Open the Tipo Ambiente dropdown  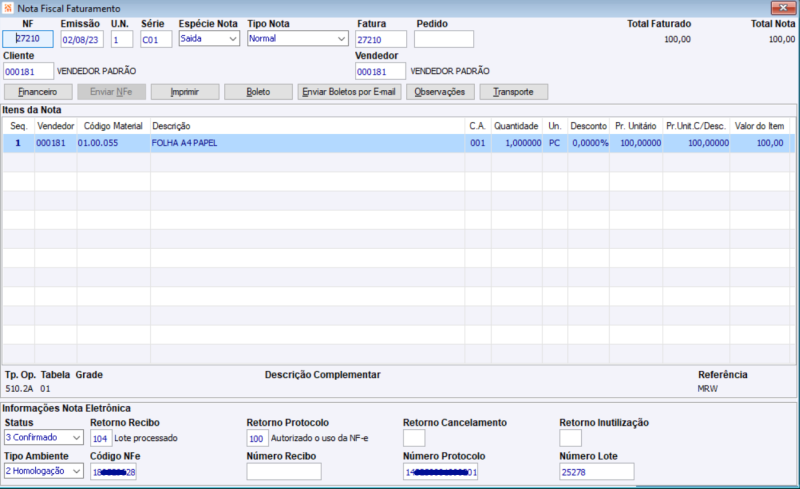click(x=44, y=471)
